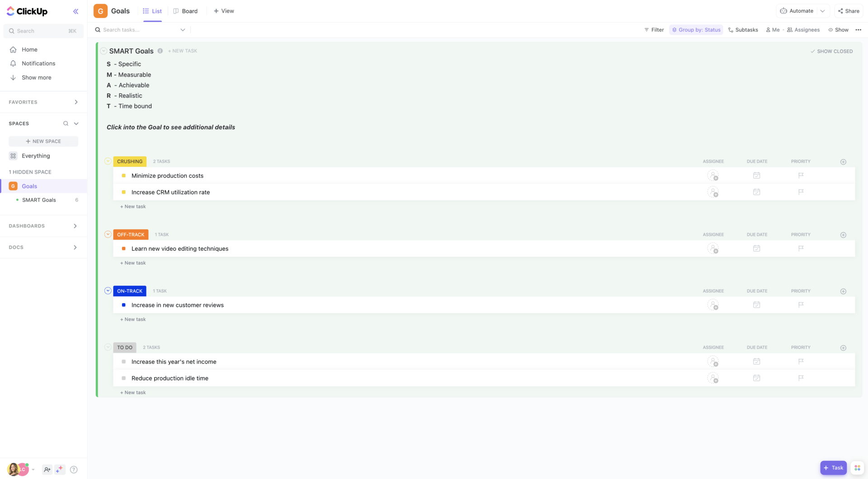The image size is (868, 479).
Task: Toggle status square of Increase CRM utilization rate
Action: pyautogui.click(x=123, y=192)
